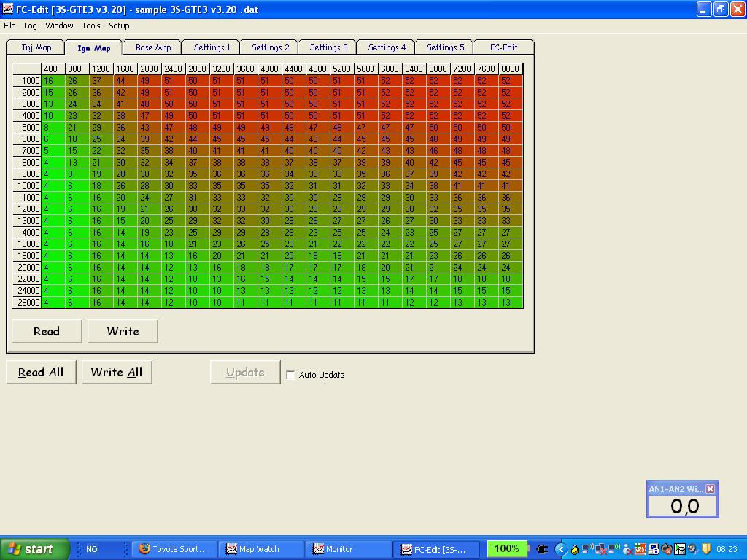Viewport: 747px width, 560px height.
Task: Go to the Settings 3 tab
Action: pyautogui.click(x=328, y=47)
